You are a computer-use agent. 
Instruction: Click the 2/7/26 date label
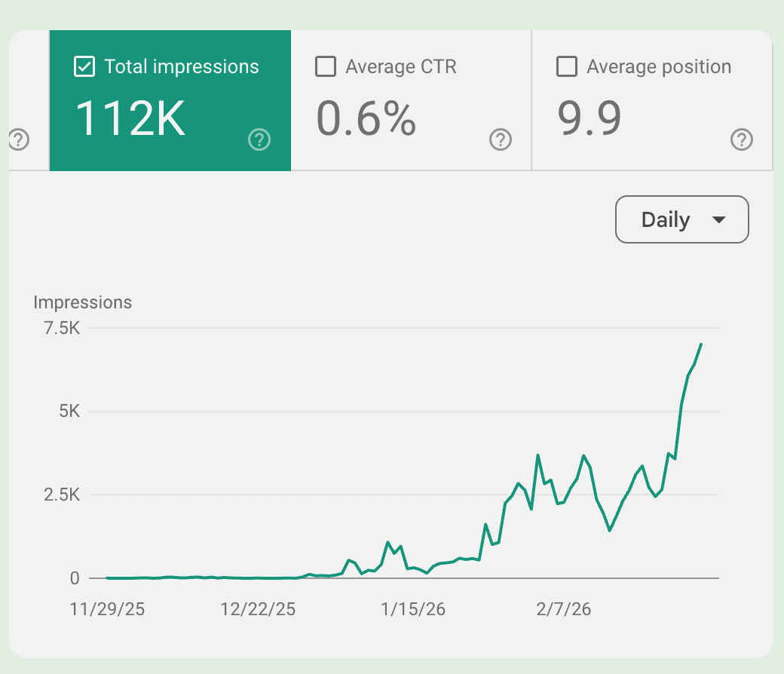click(564, 609)
